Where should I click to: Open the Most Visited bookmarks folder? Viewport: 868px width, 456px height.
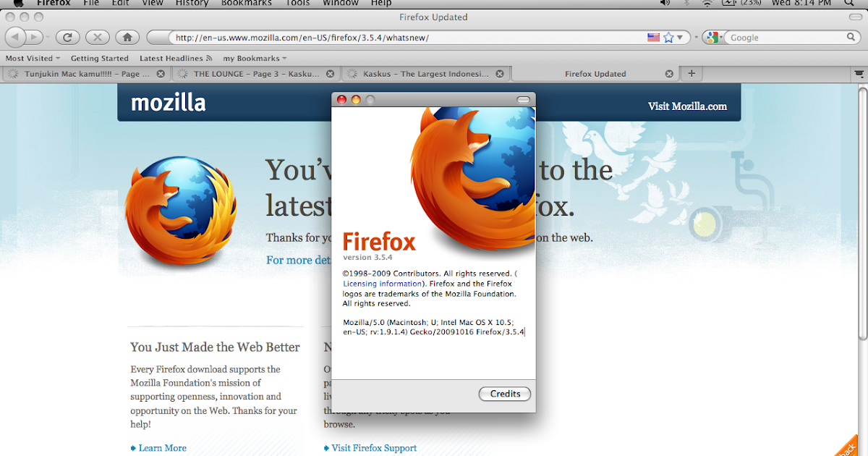33,58
